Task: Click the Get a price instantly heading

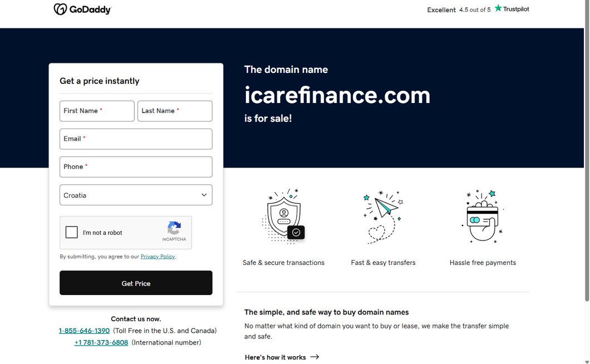Action: [99, 81]
